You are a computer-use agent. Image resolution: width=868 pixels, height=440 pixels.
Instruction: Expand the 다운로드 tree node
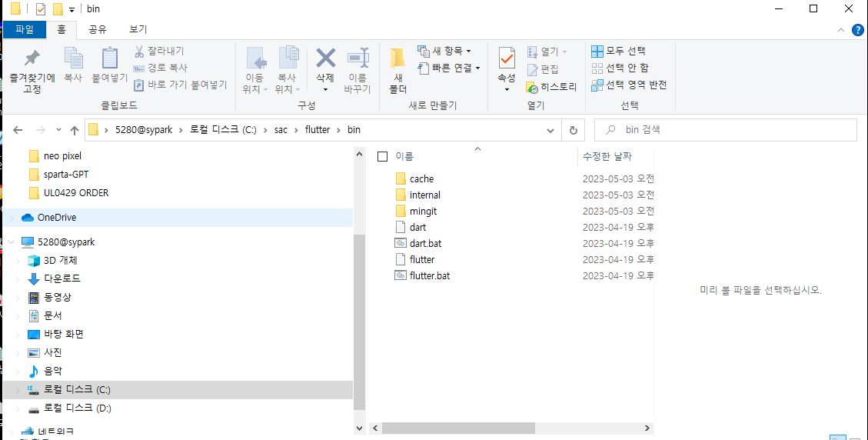click(18, 278)
